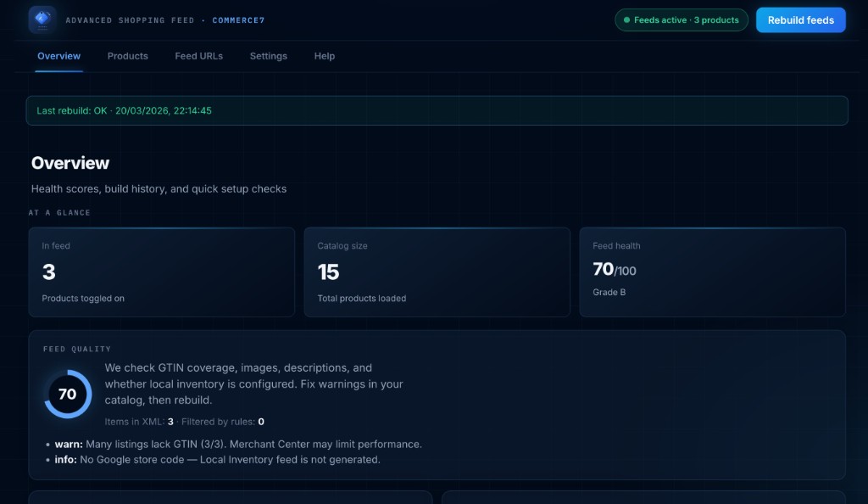Click the Items in XML count text
The height and width of the screenshot is (504, 868).
(139, 422)
